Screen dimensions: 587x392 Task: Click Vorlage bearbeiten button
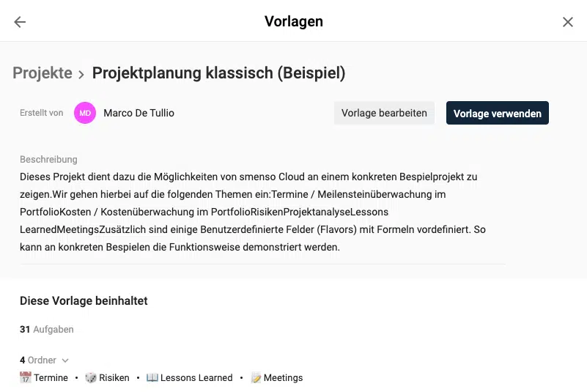pos(384,113)
